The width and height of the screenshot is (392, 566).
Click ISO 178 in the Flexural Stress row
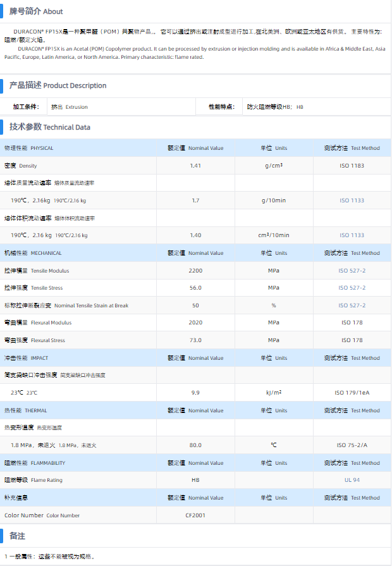(352, 340)
